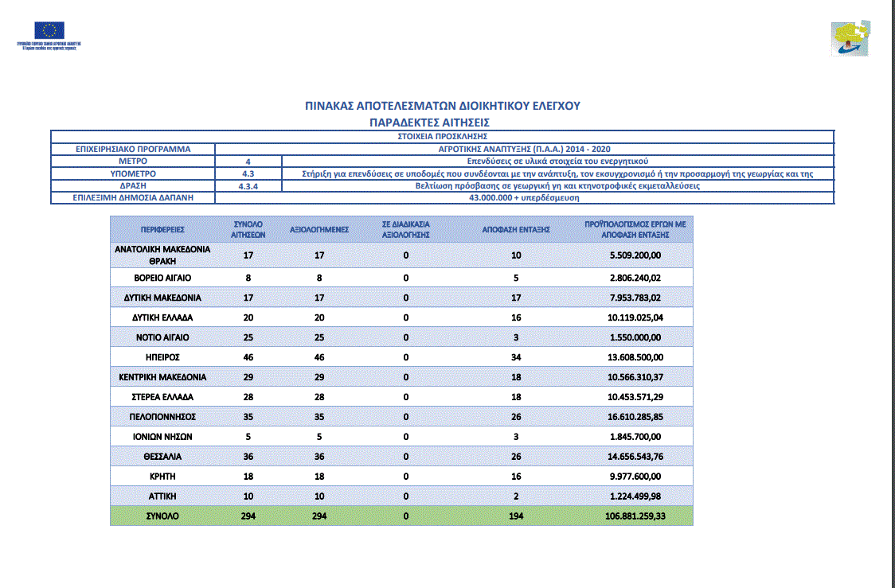Click the ΗΠΕΙΡΟΣ region row label
Image resolution: width=895 pixels, height=588 pixels.
pos(162,356)
